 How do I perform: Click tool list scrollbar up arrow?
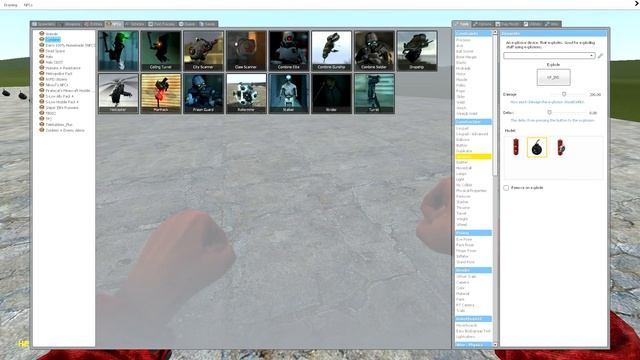tap(495, 33)
